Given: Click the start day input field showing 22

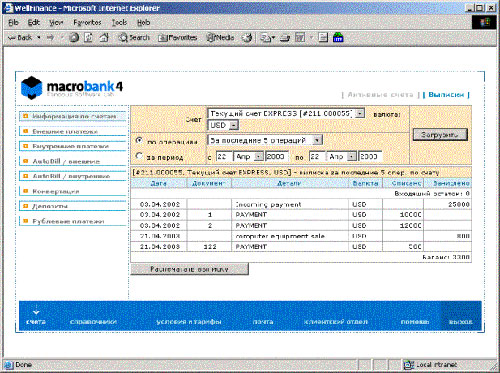Looking at the screenshot, I should coord(224,156).
